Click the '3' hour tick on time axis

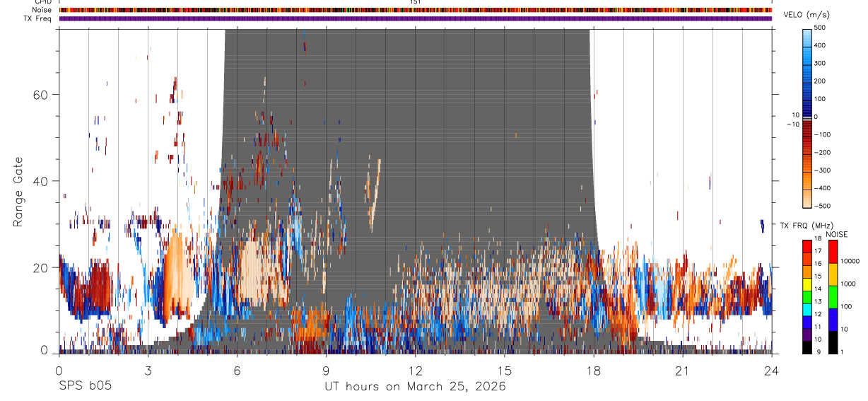pos(148,371)
